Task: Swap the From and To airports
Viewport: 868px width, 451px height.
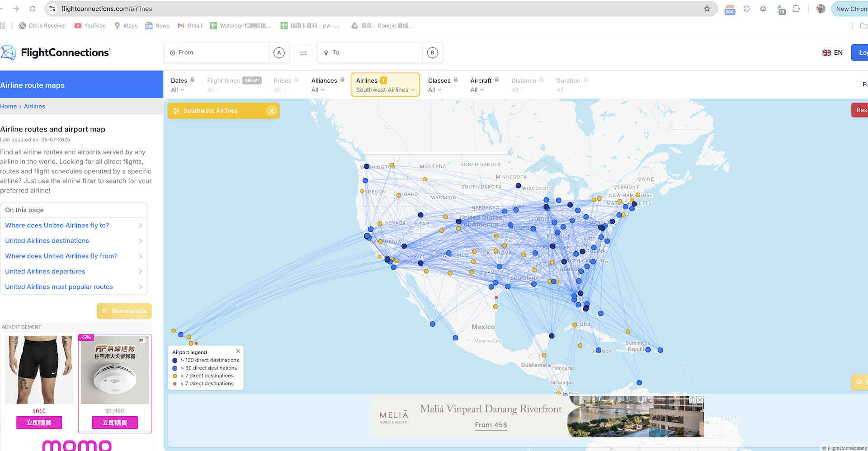Action: pos(303,53)
